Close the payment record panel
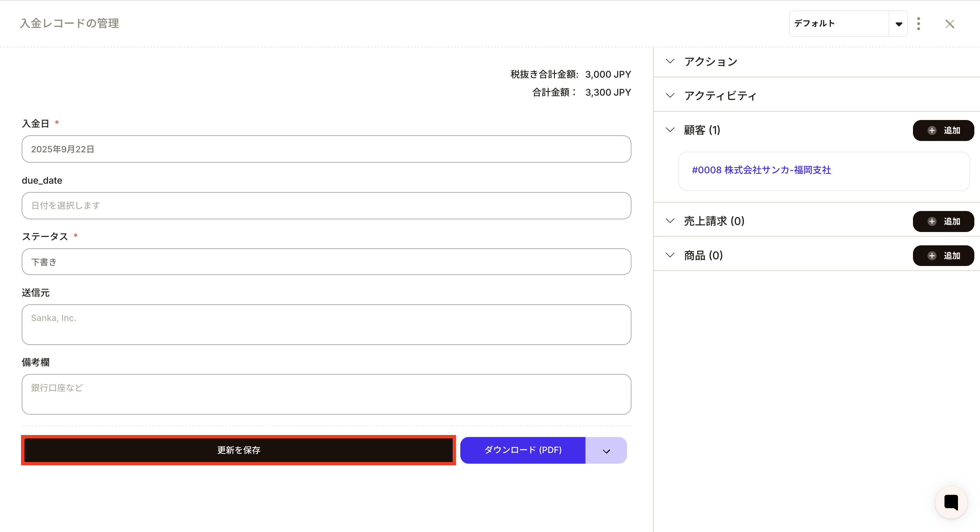 point(950,24)
